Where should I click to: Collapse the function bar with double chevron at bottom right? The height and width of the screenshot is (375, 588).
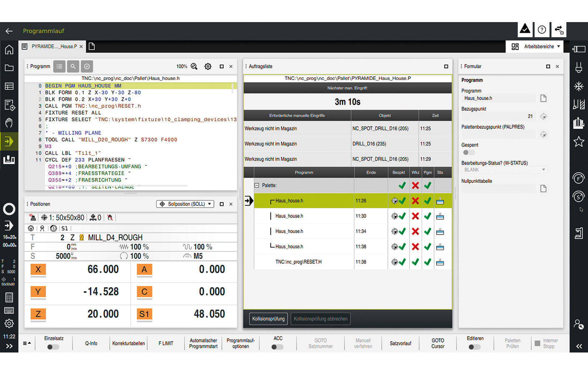(579, 346)
